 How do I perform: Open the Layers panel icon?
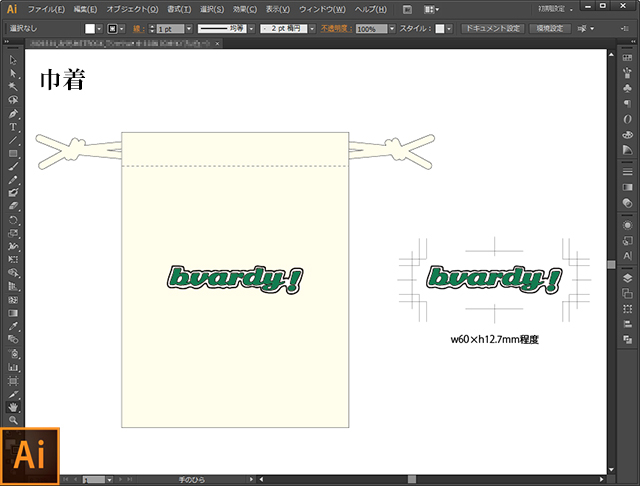(x=627, y=278)
